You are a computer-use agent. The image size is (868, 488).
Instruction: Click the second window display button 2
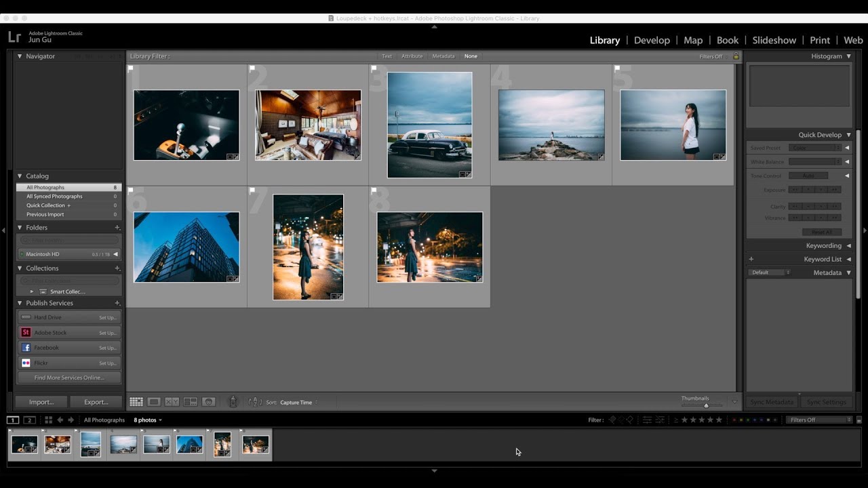(x=29, y=420)
